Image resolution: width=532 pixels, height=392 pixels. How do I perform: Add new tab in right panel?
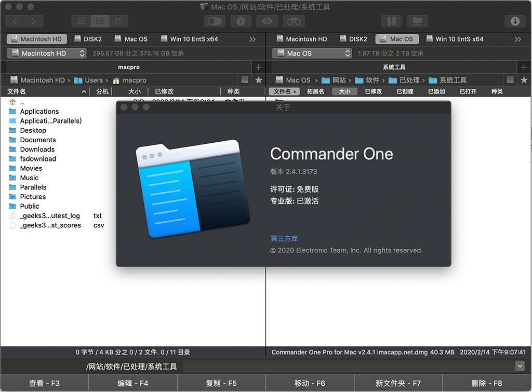click(x=524, y=67)
